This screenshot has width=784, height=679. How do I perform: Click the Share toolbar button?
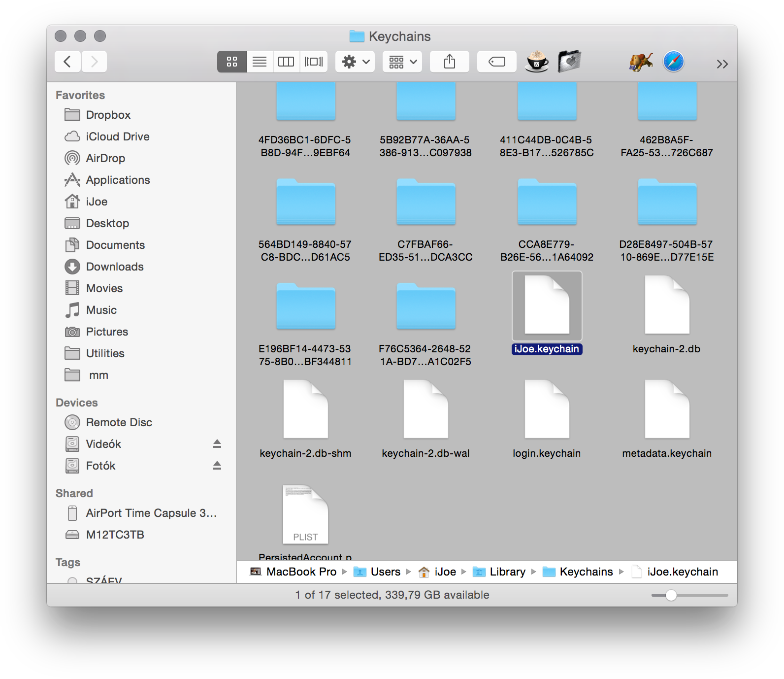tap(450, 62)
